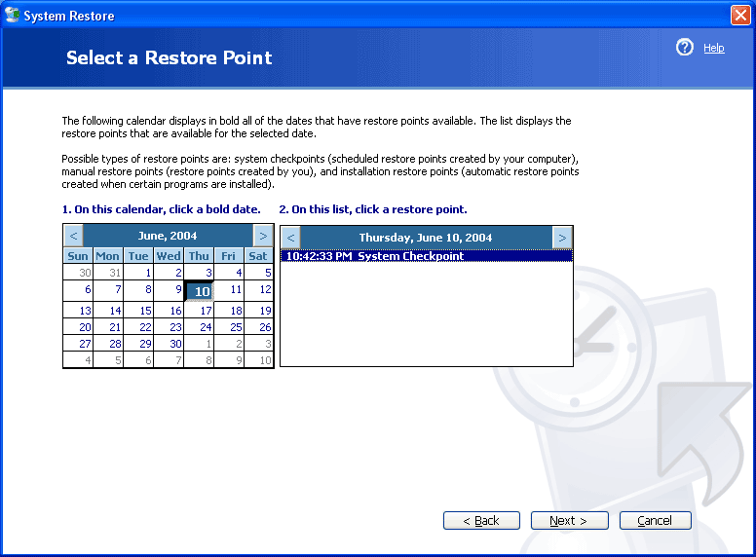Select June 17 on the calendar
Screen dimensions: 756x557
click(199, 311)
